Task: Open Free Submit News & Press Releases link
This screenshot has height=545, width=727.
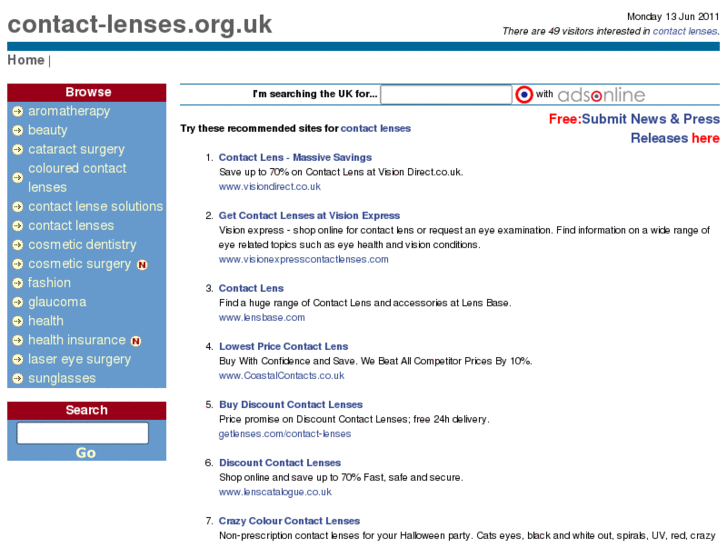Action: 634,128
